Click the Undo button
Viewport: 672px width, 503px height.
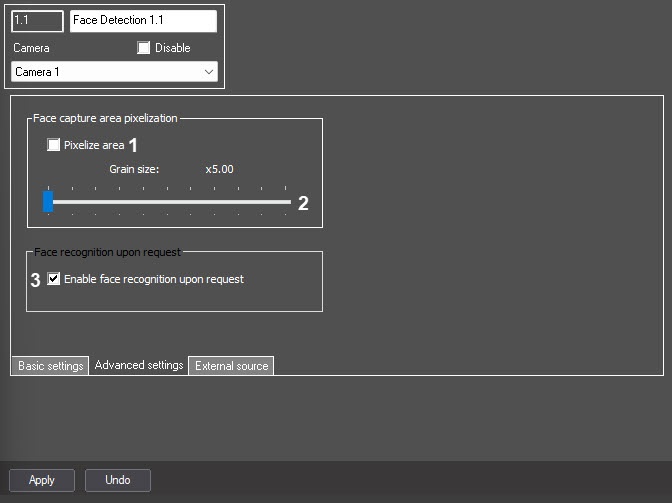pyautogui.click(x=118, y=480)
